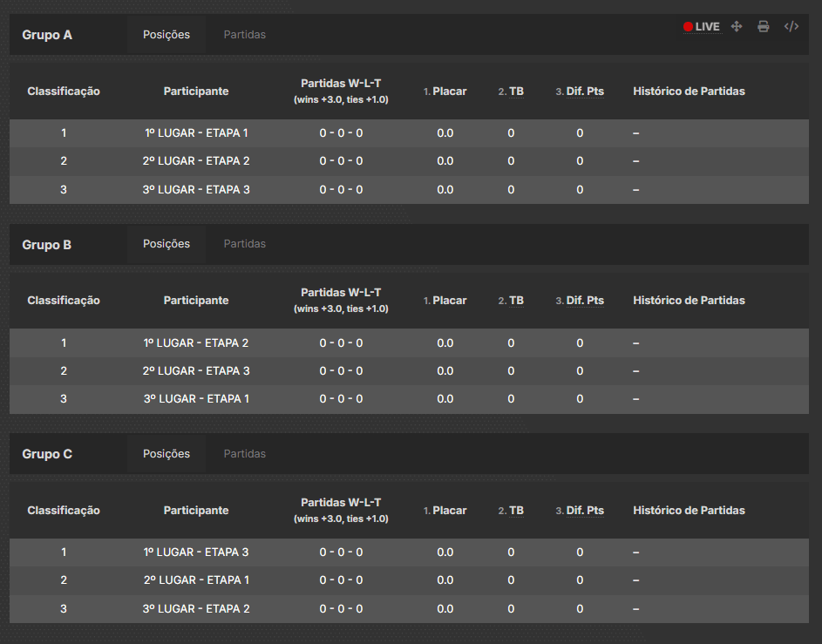Select 3º LUGAR - ETAPA 2 in Grupo C
Viewport: 822px width, 644px height.
click(196, 609)
